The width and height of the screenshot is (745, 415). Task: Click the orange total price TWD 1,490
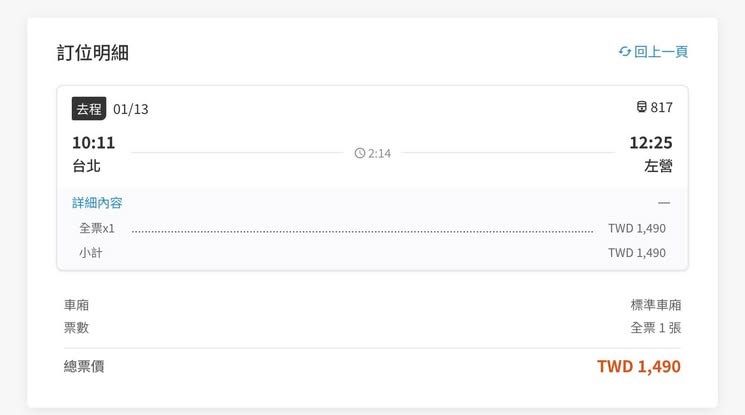point(638,367)
